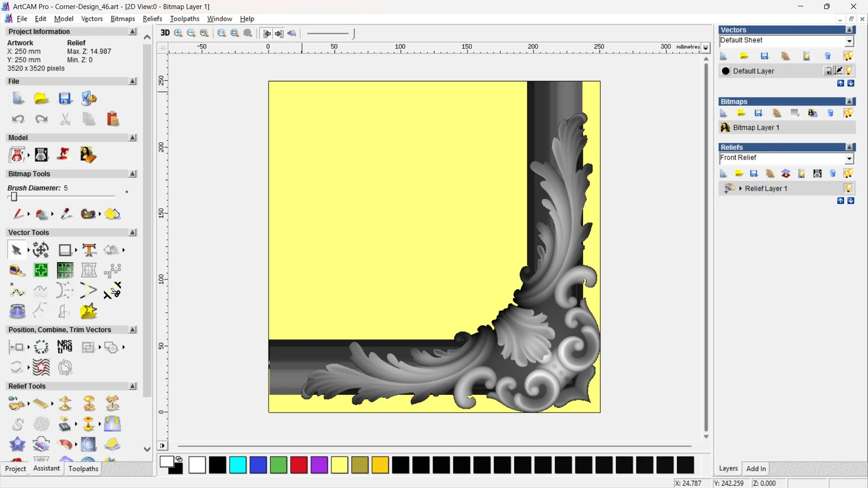Switch to the Toolpaths tab
Image resolution: width=868 pixels, height=488 pixels.
[x=83, y=469]
